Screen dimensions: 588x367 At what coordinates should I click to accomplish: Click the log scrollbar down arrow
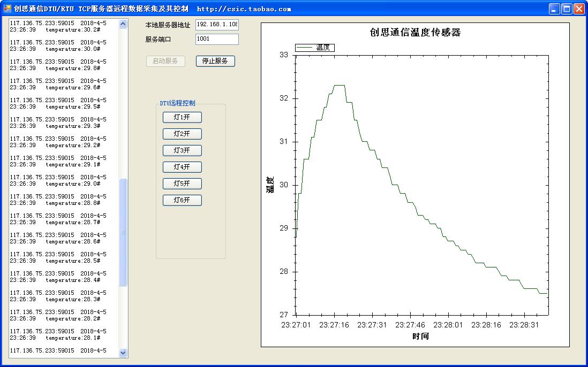pyautogui.click(x=123, y=353)
